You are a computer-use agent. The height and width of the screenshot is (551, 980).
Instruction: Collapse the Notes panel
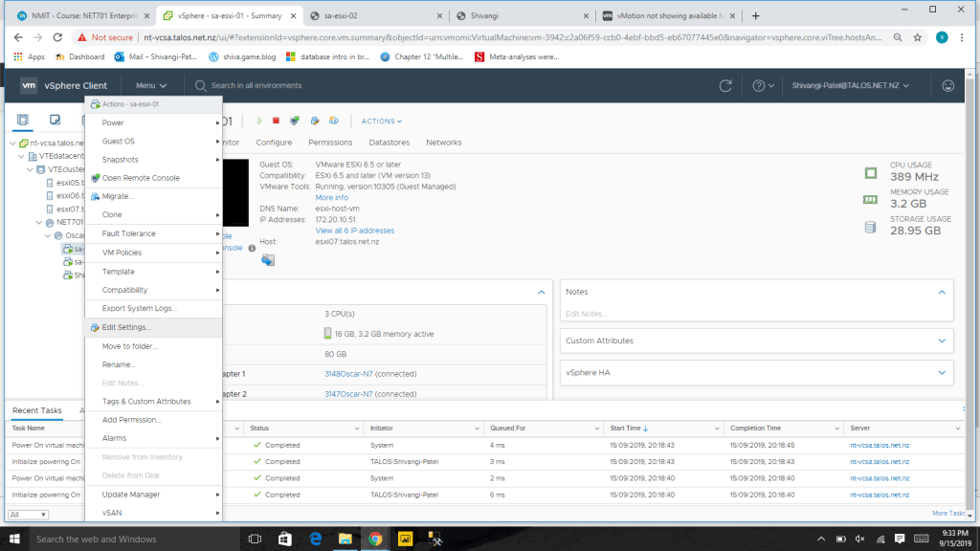pyautogui.click(x=941, y=292)
